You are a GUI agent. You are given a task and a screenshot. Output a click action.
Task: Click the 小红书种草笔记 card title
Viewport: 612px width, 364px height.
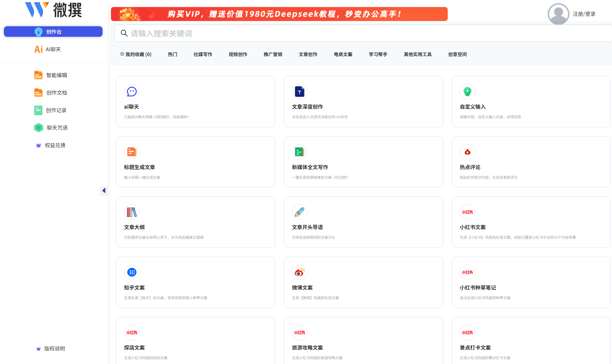[x=478, y=288]
